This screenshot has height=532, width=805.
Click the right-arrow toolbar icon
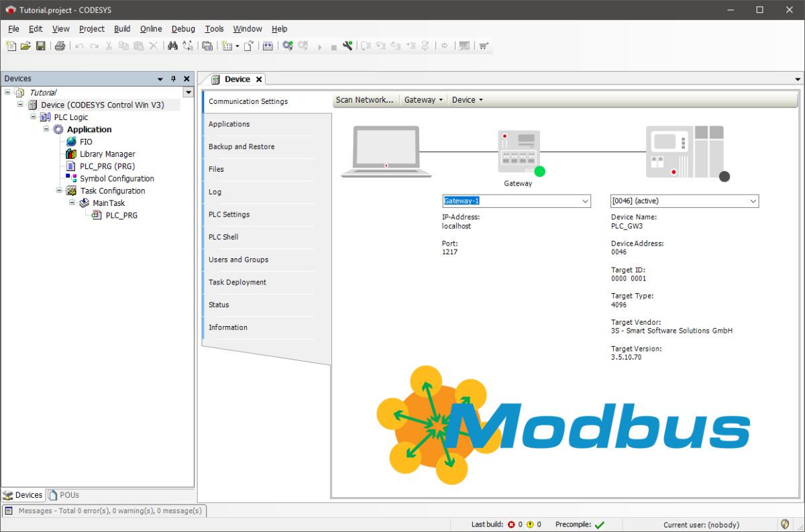(x=445, y=46)
